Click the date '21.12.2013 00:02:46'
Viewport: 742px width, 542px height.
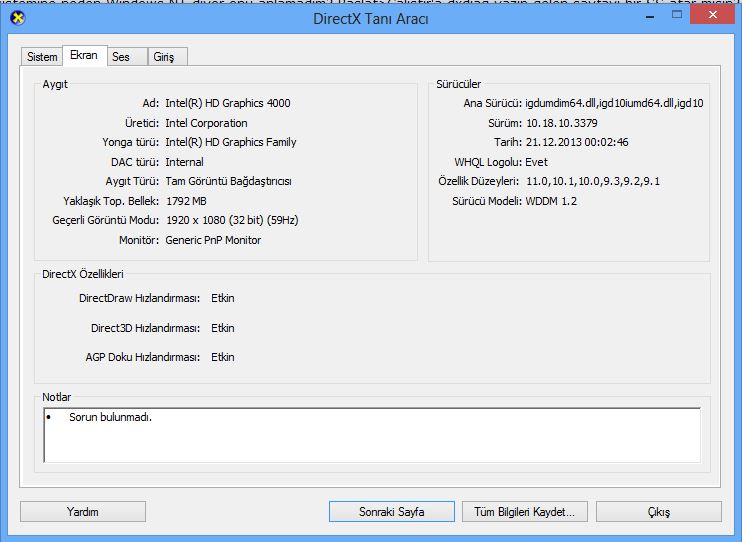click(x=577, y=142)
